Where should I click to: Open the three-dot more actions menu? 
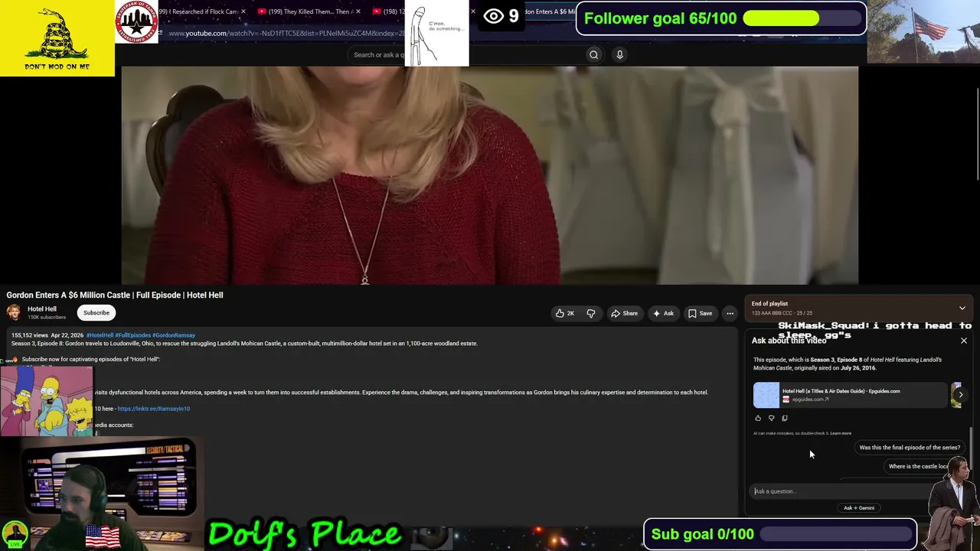coord(730,313)
